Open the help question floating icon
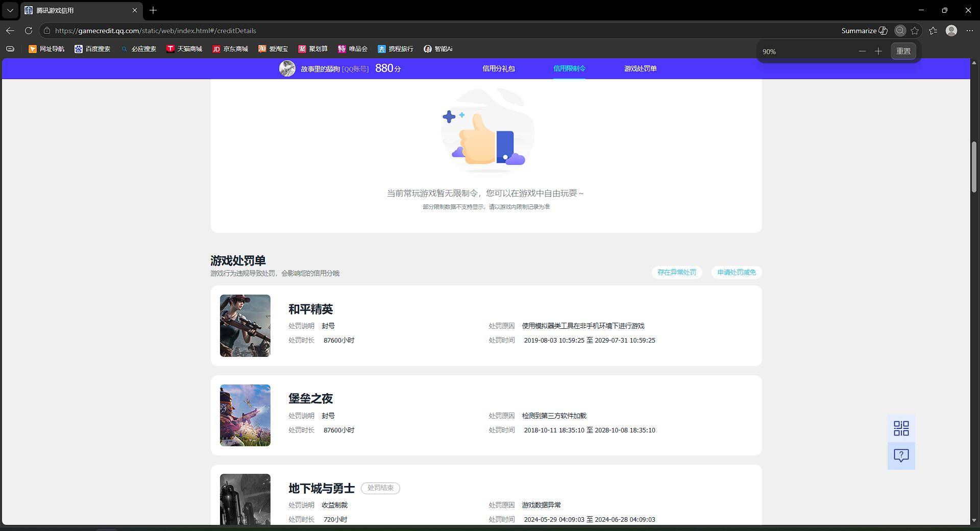 tap(901, 455)
